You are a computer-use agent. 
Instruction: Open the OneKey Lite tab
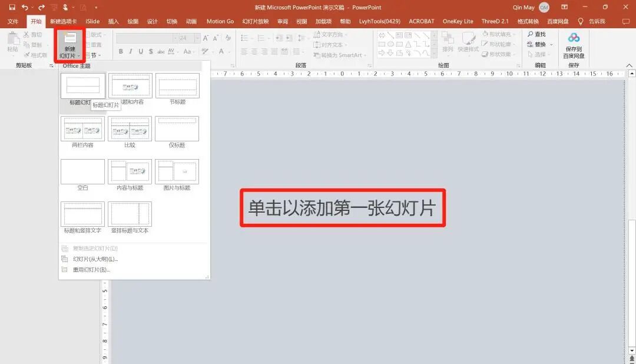(x=458, y=22)
